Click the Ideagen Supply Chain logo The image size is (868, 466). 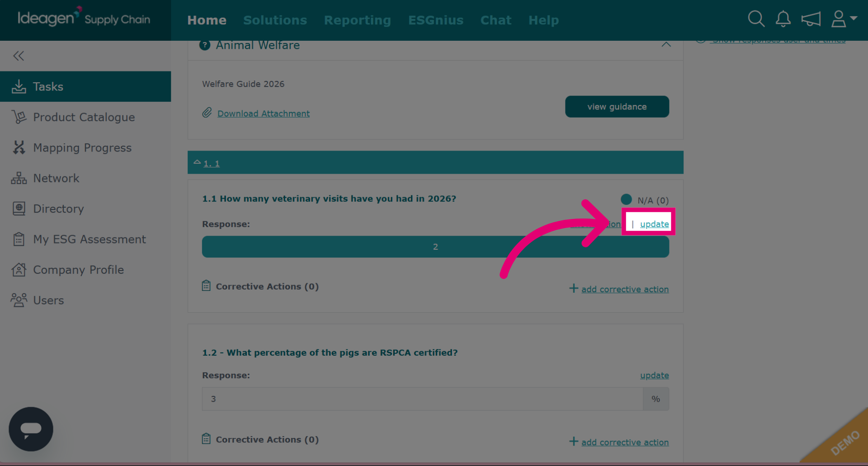[x=84, y=18]
